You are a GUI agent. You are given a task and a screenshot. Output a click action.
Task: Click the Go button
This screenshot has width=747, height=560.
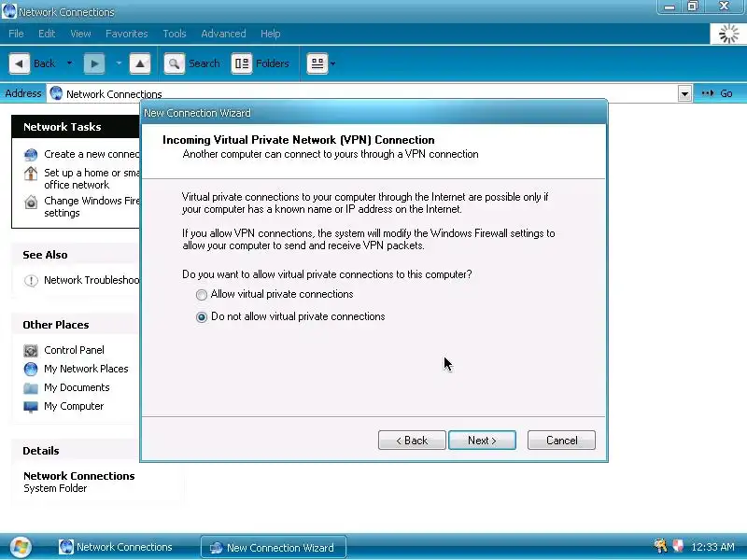[x=717, y=93]
